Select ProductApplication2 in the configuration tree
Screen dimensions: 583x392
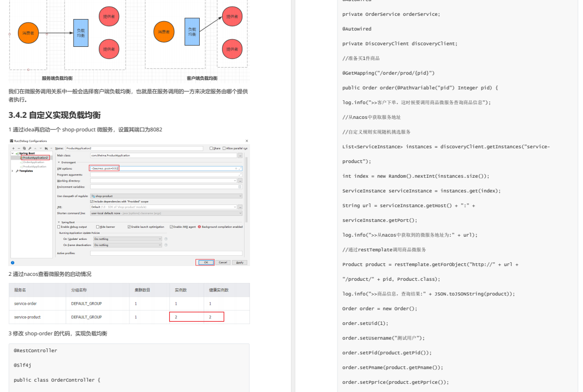(35, 158)
